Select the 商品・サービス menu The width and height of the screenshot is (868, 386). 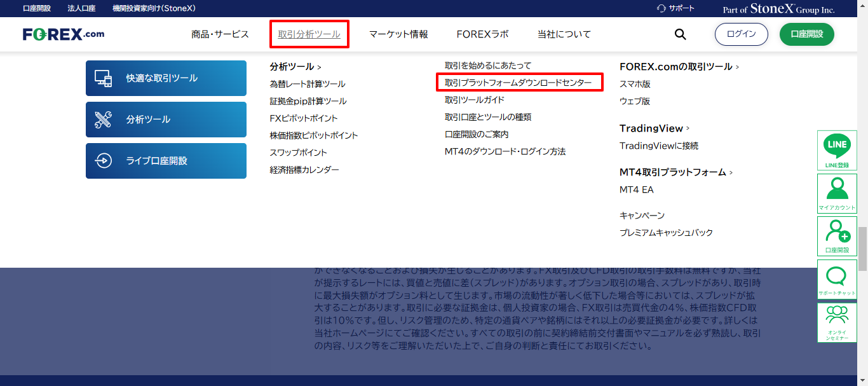(x=220, y=34)
